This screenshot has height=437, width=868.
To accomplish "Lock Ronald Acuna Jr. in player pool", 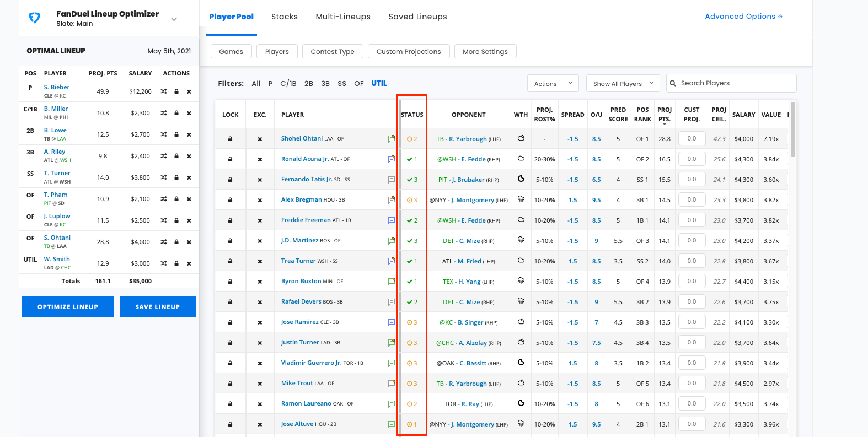I will click(230, 159).
